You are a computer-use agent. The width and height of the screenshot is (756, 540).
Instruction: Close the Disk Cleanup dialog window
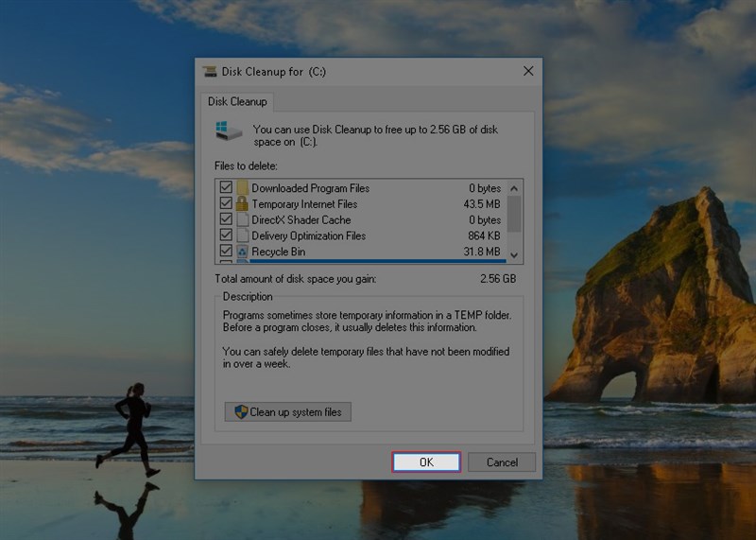pos(528,71)
